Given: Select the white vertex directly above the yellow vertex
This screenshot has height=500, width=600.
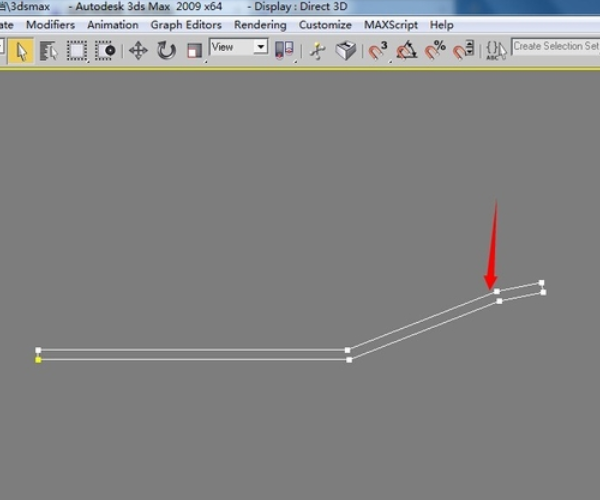Looking at the screenshot, I should [x=38, y=350].
